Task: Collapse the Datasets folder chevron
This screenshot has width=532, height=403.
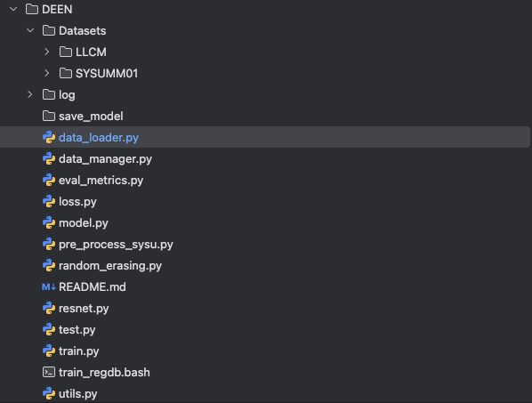Action: (x=30, y=30)
